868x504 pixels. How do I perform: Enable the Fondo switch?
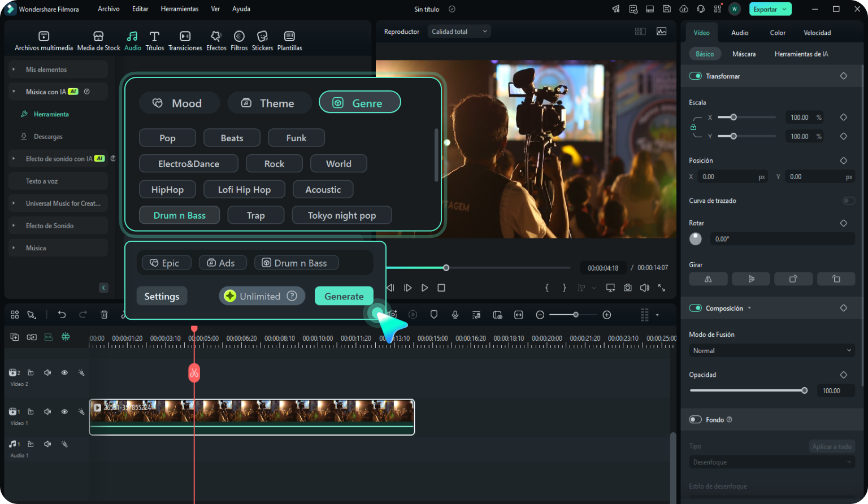696,419
